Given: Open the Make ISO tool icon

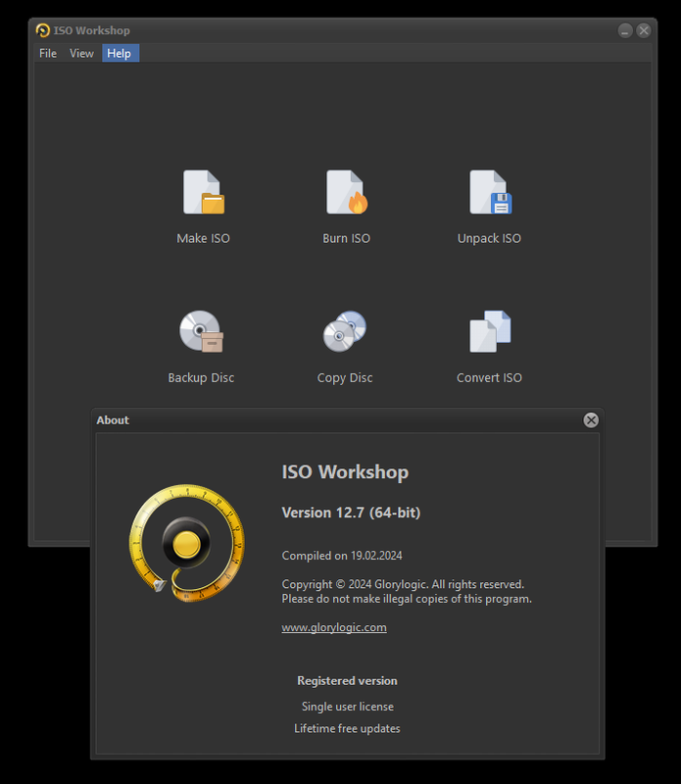Looking at the screenshot, I should (x=204, y=192).
